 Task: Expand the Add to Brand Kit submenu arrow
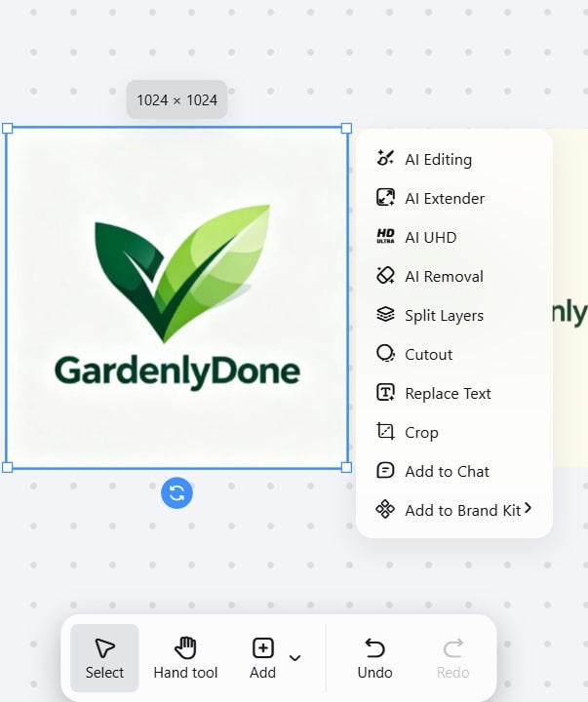(x=528, y=508)
